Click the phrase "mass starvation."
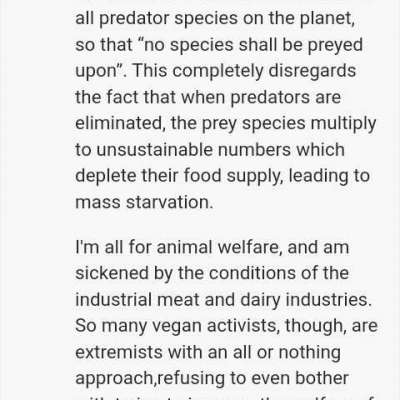The width and height of the screenshot is (400, 400). pyautogui.click(x=144, y=202)
